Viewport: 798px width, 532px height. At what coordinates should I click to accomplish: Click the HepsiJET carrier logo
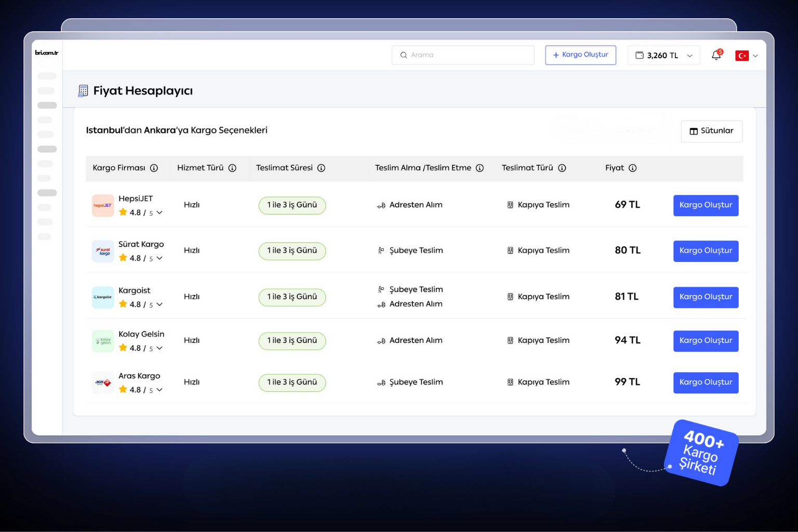point(103,205)
